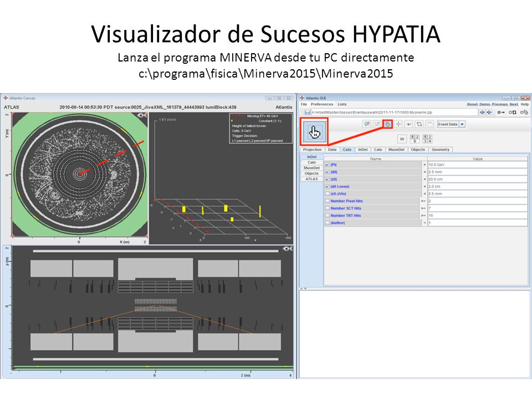
Task: Click the lego plot view in canvas
Action: 221,178
